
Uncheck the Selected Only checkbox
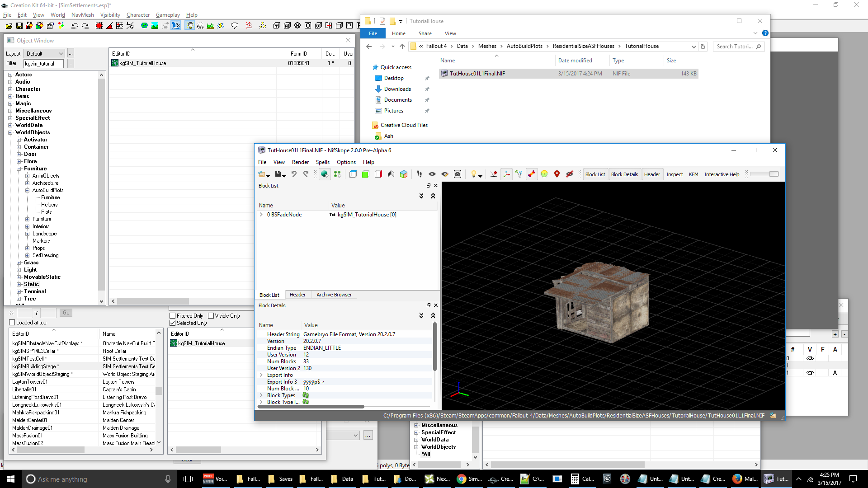coord(172,323)
